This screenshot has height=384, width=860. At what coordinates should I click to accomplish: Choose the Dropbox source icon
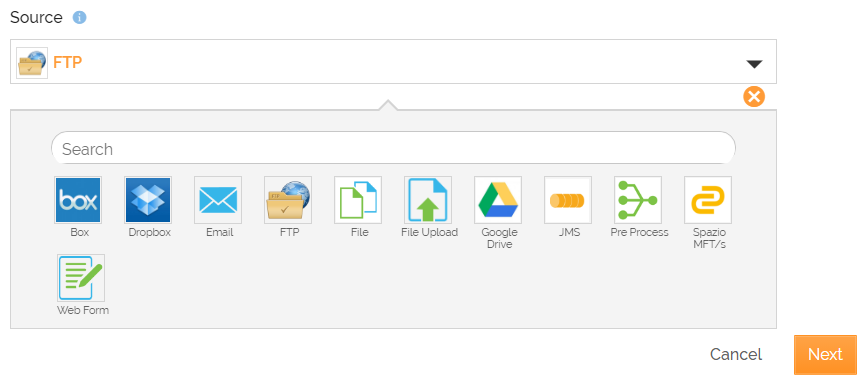pyautogui.click(x=148, y=200)
